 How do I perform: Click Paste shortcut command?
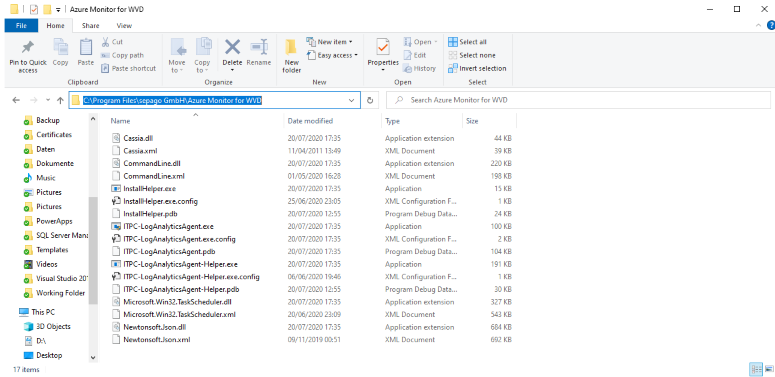click(x=129, y=69)
